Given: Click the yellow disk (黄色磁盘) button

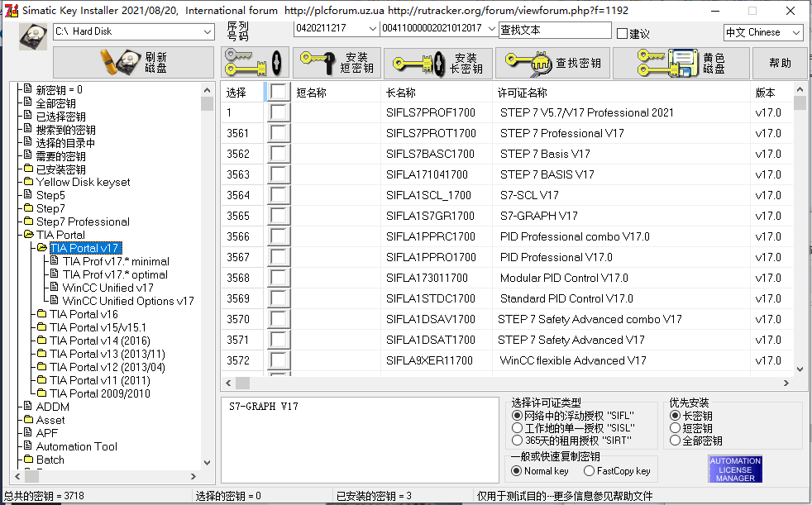Looking at the screenshot, I should pyautogui.click(x=692, y=63).
